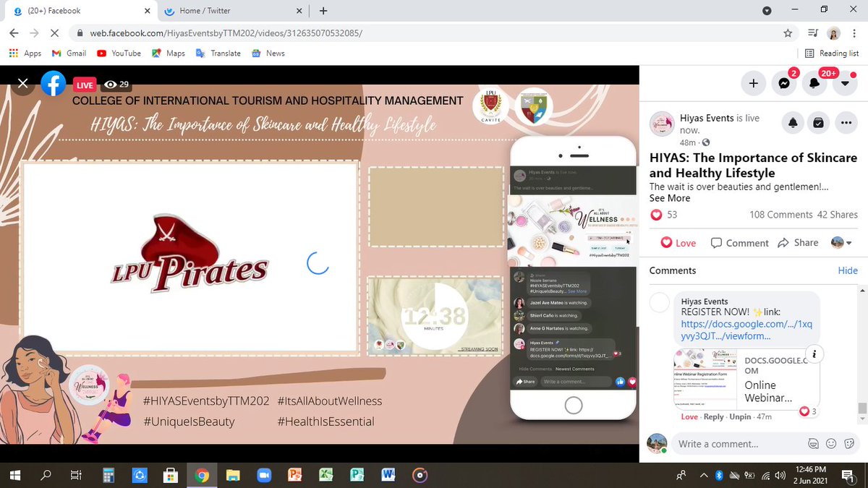868x488 pixels.
Task: Open the comment-as profile selector dropdown
Action: click(841, 243)
